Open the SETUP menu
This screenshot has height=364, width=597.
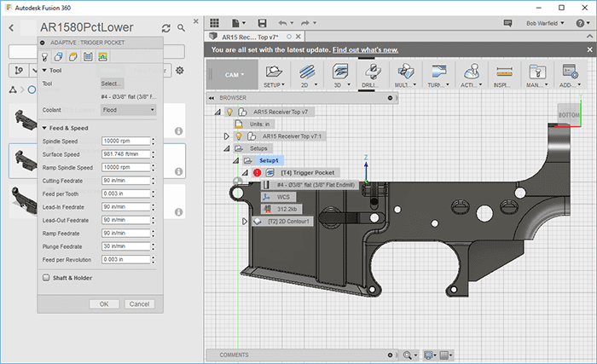click(274, 76)
